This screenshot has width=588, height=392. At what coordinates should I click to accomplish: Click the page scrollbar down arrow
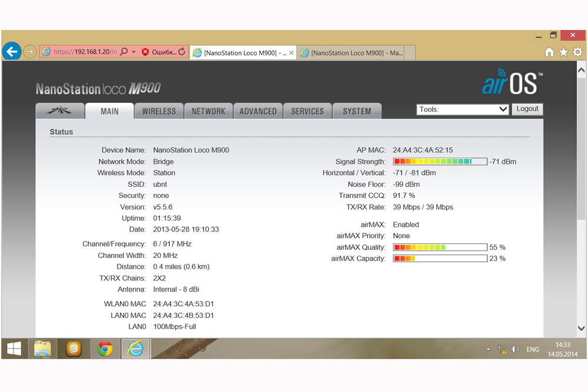coord(582,329)
